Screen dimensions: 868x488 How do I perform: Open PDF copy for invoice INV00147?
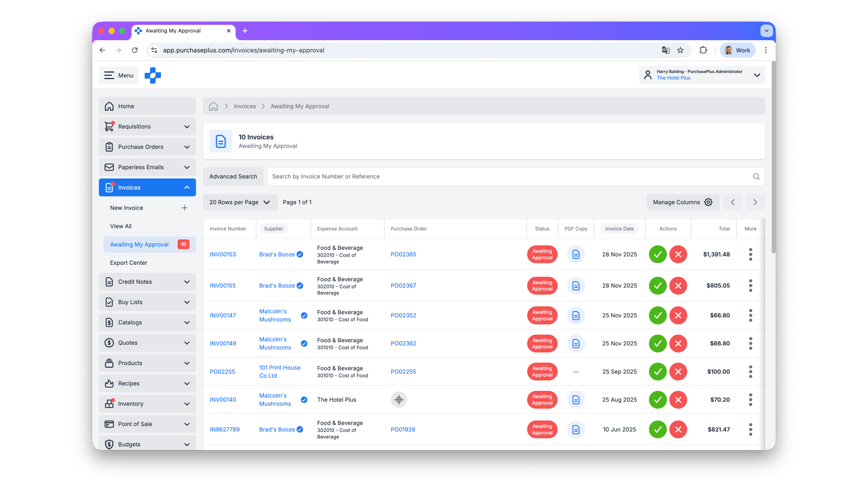click(576, 315)
